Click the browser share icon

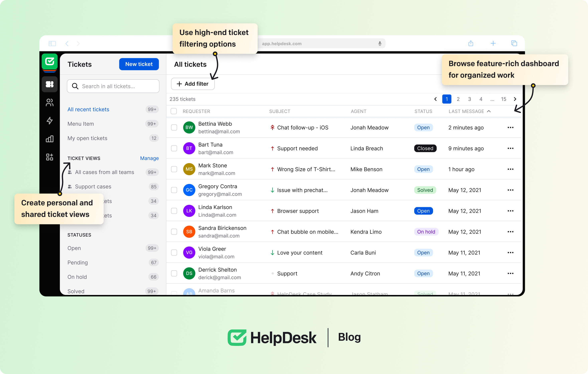tap(471, 44)
